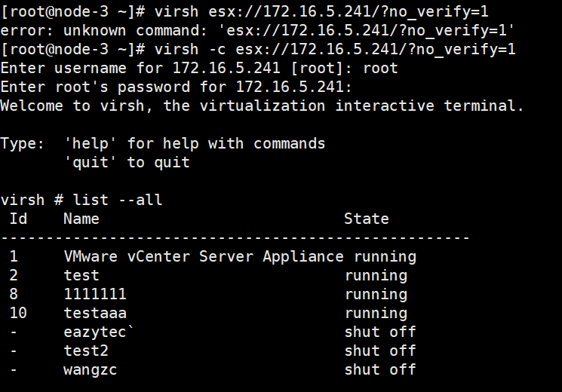The height and width of the screenshot is (392, 562).
Task: Click the 'test2' VM name
Action: click(x=86, y=351)
